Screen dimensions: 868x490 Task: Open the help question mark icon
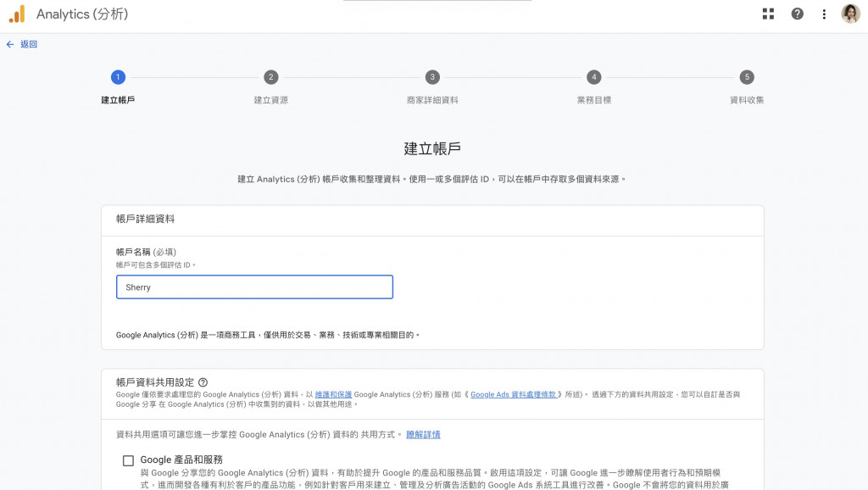click(797, 14)
